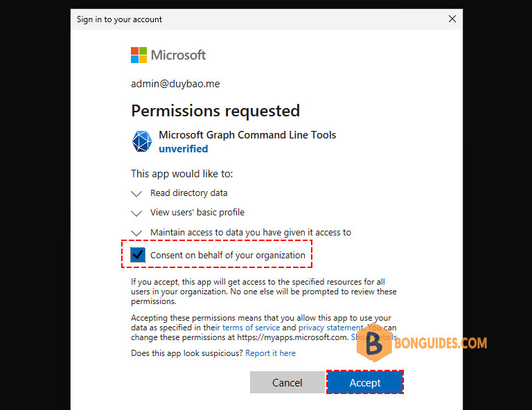The height and width of the screenshot is (410, 532).
Task: Click the Report it here link
Action: pos(270,353)
